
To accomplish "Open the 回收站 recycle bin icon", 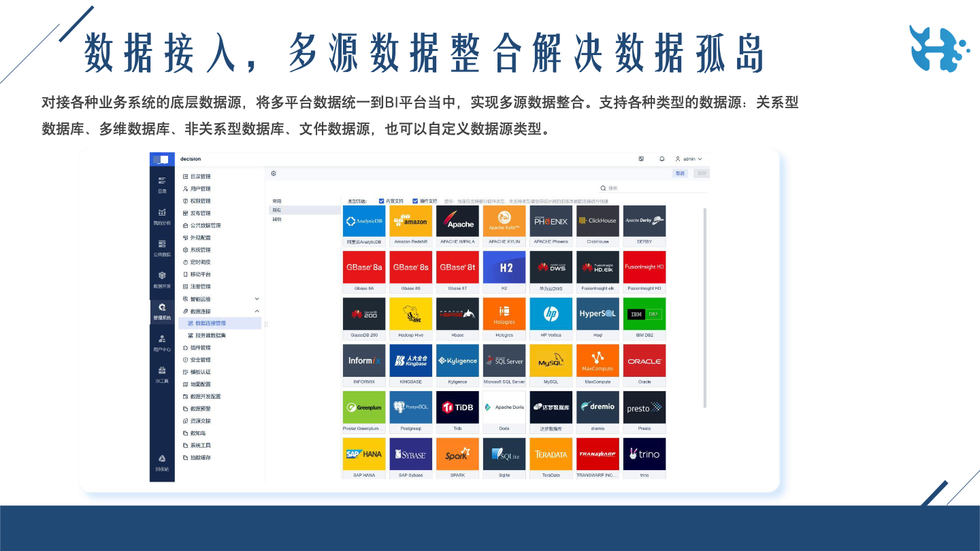I will [162, 463].
